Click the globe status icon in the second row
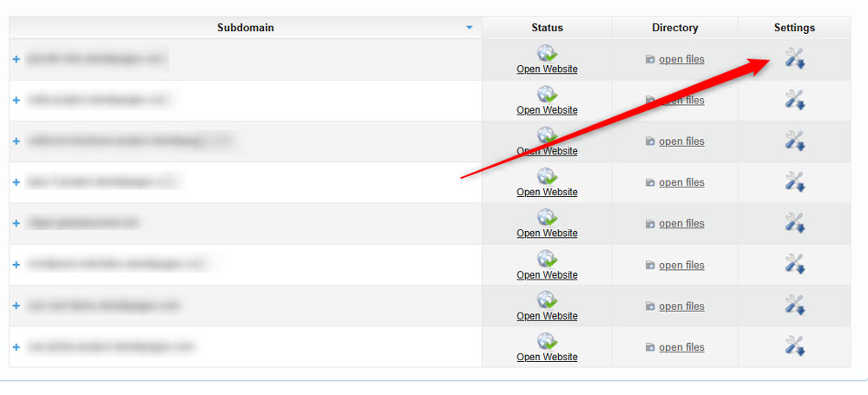Image resolution: width=868 pixels, height=395 pixels. click(547, 94)
